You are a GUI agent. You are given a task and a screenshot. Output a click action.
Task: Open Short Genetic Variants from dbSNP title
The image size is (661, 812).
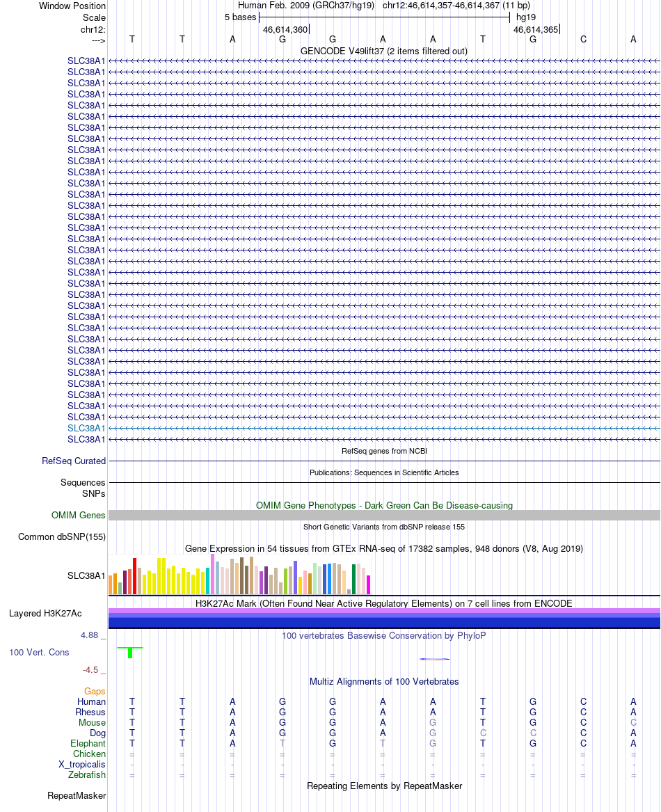(384, 527)
